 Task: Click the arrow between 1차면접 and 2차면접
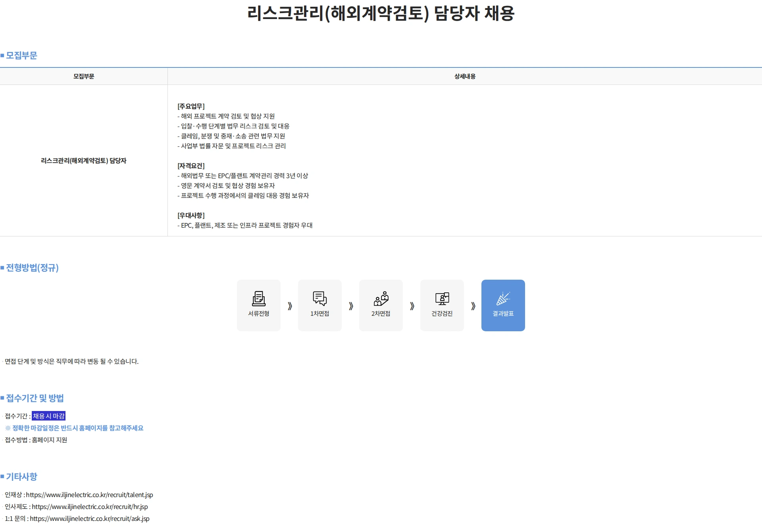click(351, 306)
